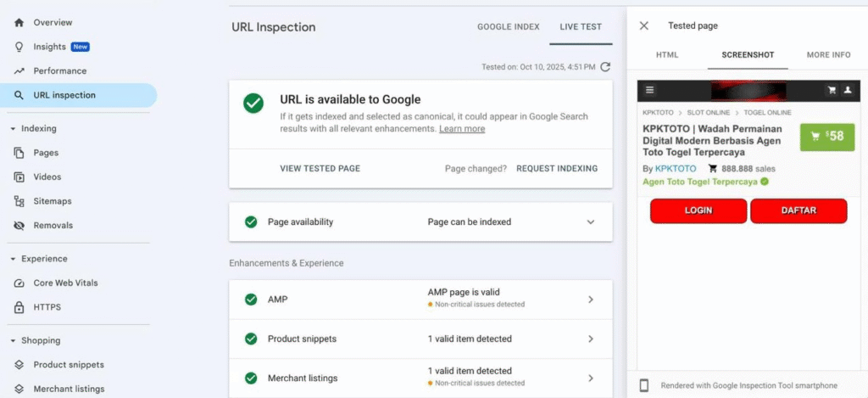Click 'Agen Toto Togel Terpercaya' green label

[700, 182]
